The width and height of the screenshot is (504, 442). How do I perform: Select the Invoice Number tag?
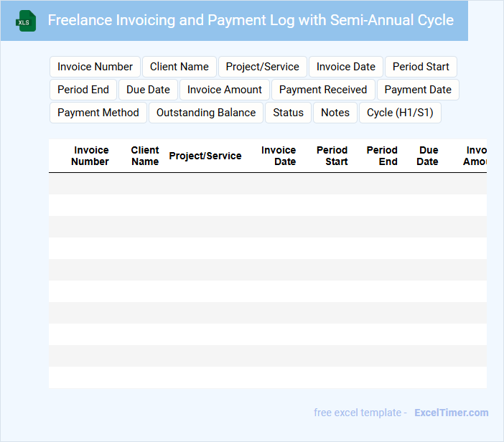(95, 67)
